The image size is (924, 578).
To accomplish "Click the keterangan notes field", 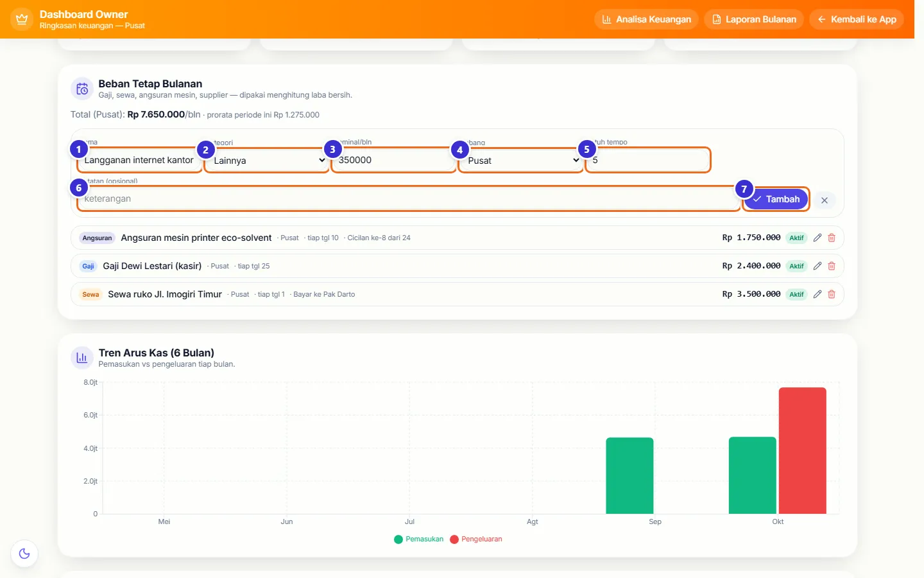I will point(409,199).
